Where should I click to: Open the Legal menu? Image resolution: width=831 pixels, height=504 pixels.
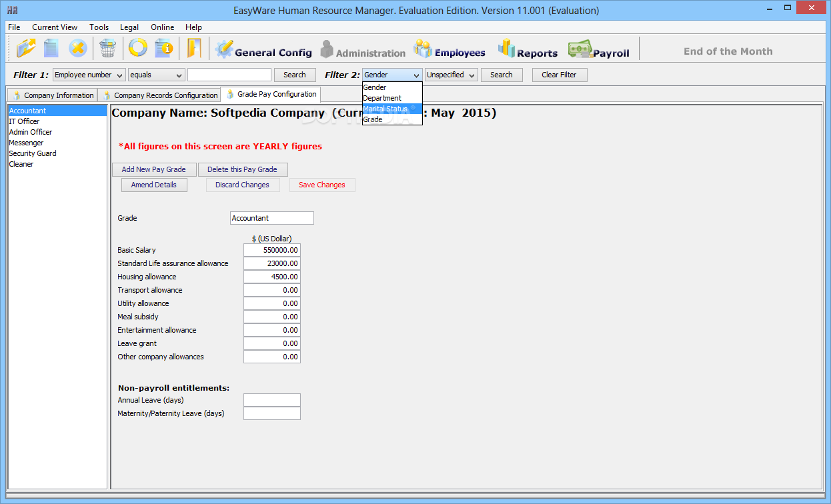pyautogui.click(x=129, y=27)
